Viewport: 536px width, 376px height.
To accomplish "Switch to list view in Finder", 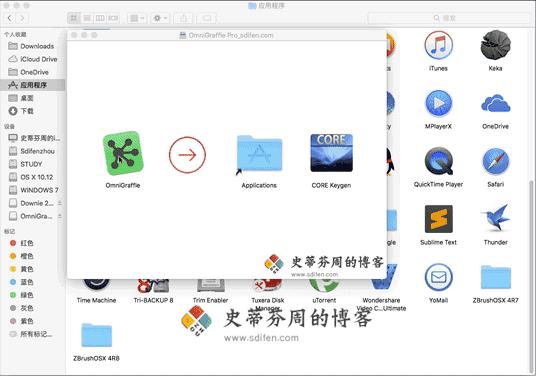I will pos(87,18).
